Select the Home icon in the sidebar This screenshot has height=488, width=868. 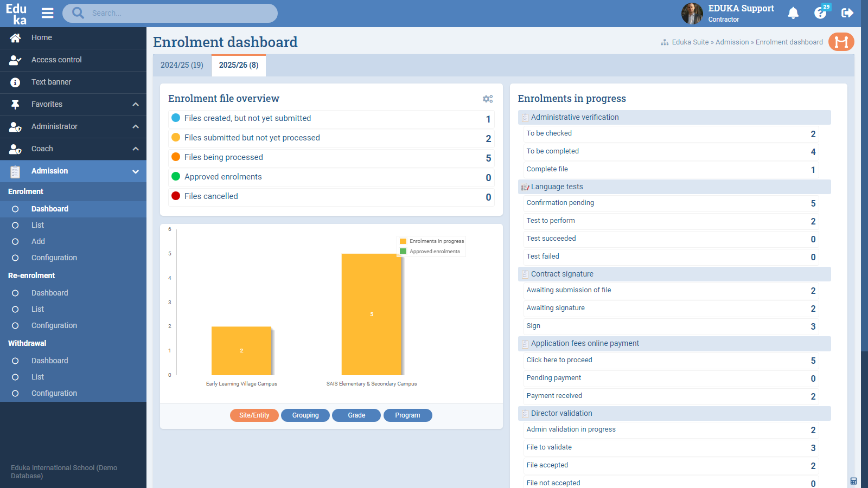pyautogui.click(x=15, y=37)
